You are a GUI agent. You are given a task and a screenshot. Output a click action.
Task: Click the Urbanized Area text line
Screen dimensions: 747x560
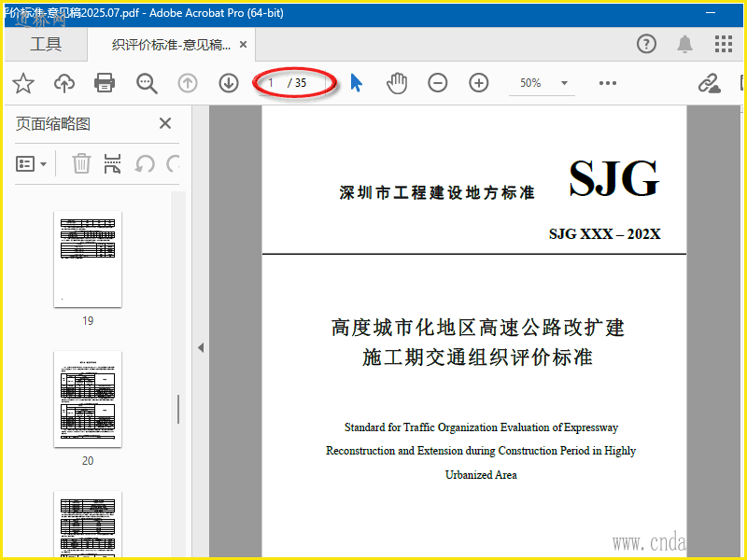(481, 475)
